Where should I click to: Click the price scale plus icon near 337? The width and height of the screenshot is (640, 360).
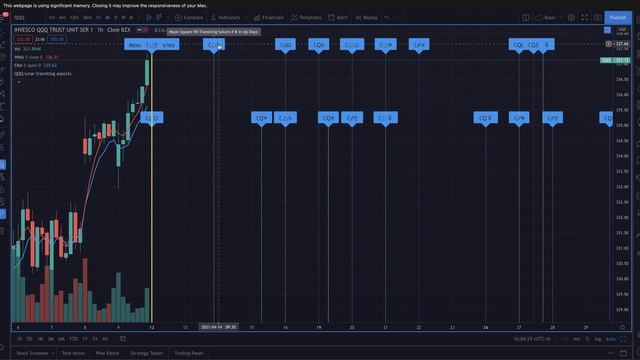click(x=609, y=44)
